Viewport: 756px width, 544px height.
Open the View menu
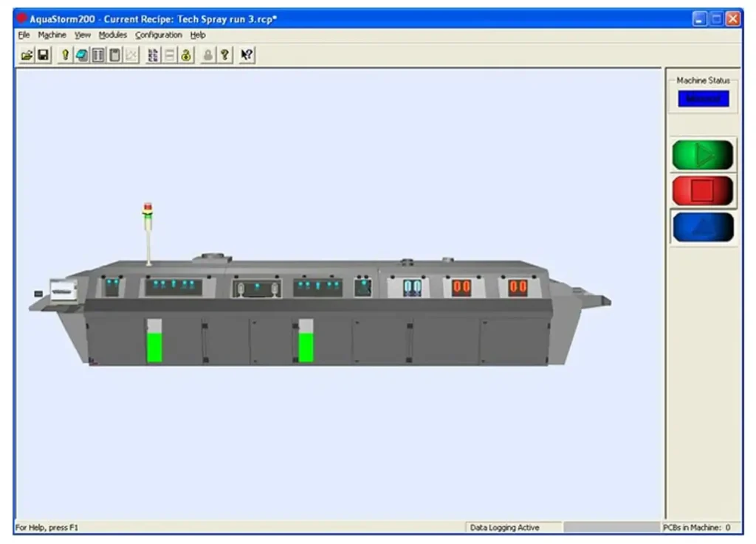[83, 35]
